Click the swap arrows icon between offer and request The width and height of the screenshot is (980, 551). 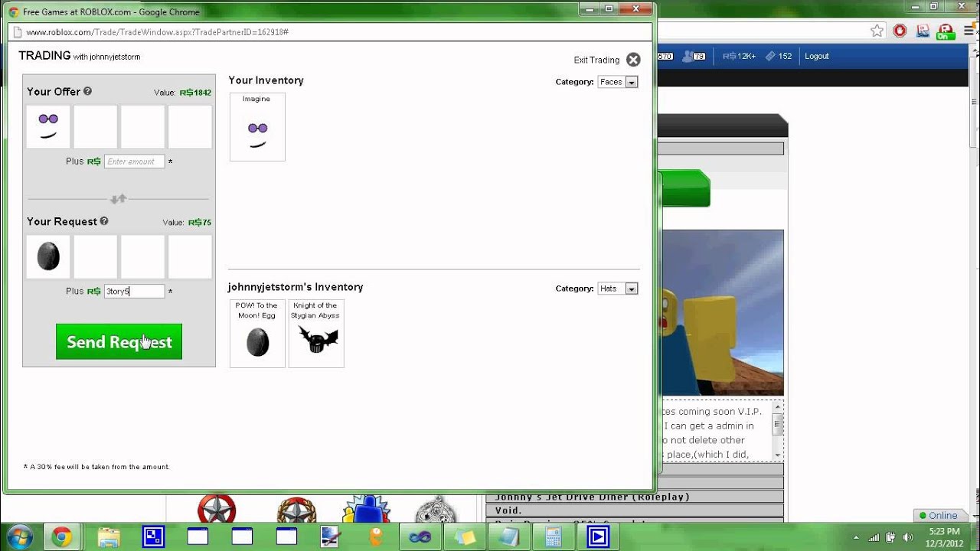[118, 199]
